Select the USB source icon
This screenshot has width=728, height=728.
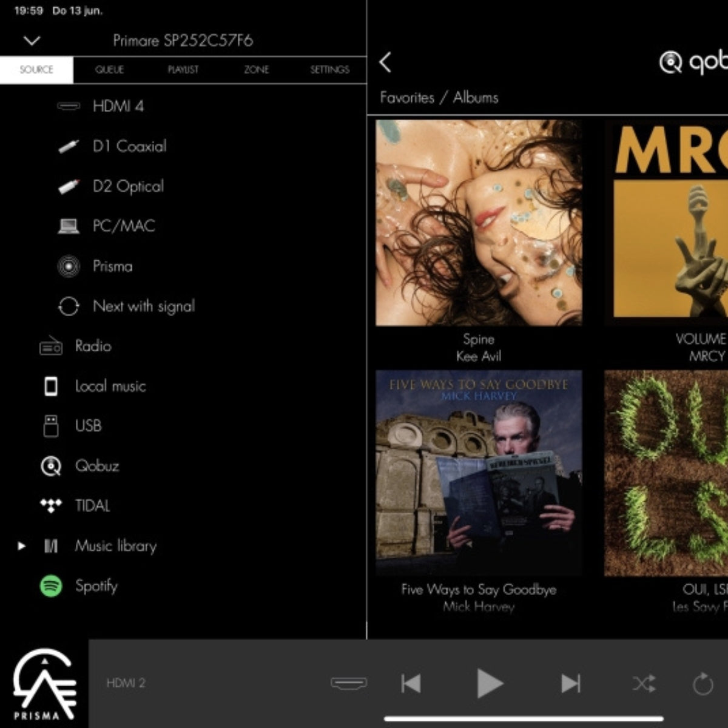pyautogui.click(x=51, y=426)
